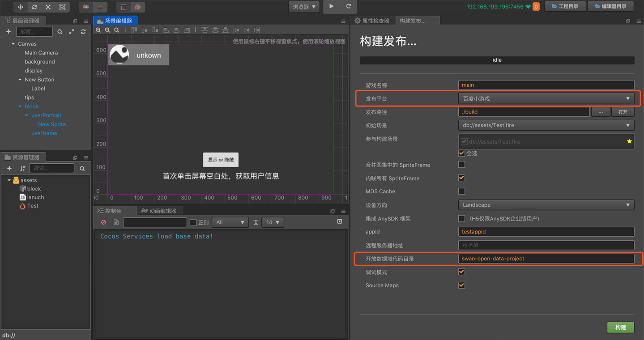This screenshot has width=644, height=340.
Task: Open the console log file icon
Action: point(116,222)
